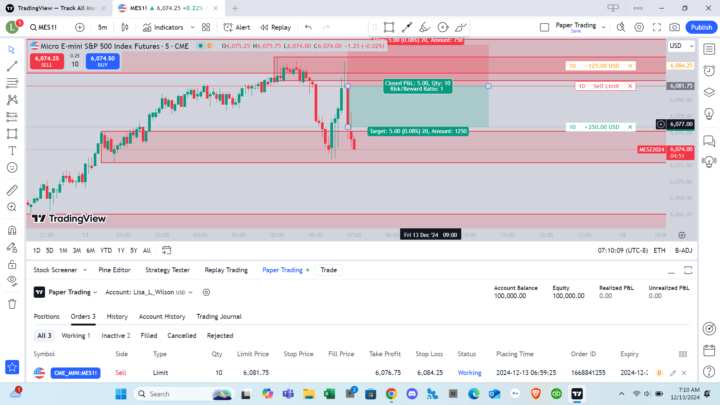The width and height of the screenshot is (720, 405).
Task: Switch to the Positions tab
Action: click(46, 316)
